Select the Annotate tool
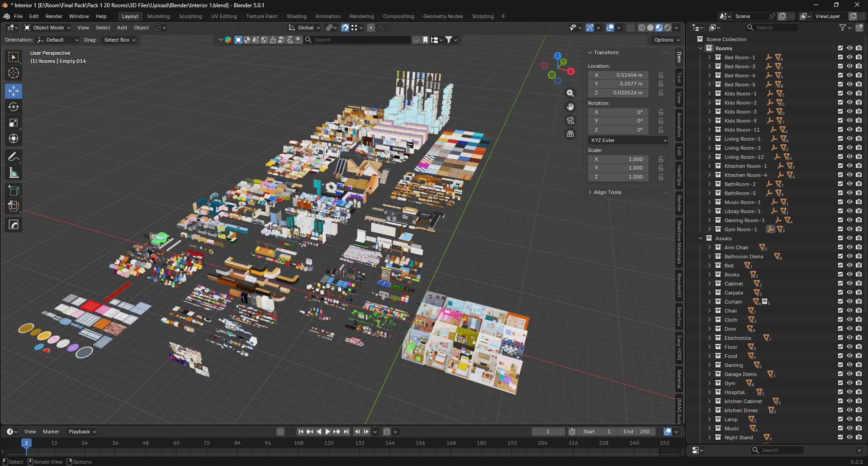The height and width of the screenshot is (466, 868). click(14, 157)
